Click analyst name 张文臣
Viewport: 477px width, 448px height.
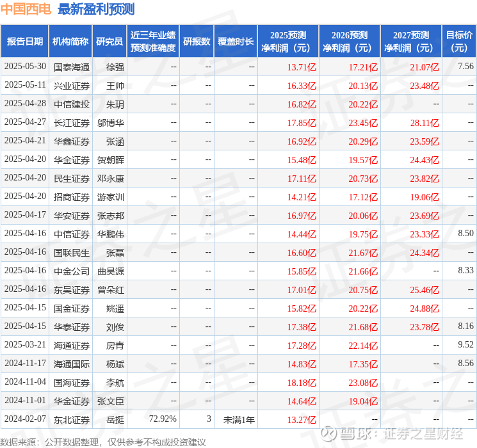111,401
